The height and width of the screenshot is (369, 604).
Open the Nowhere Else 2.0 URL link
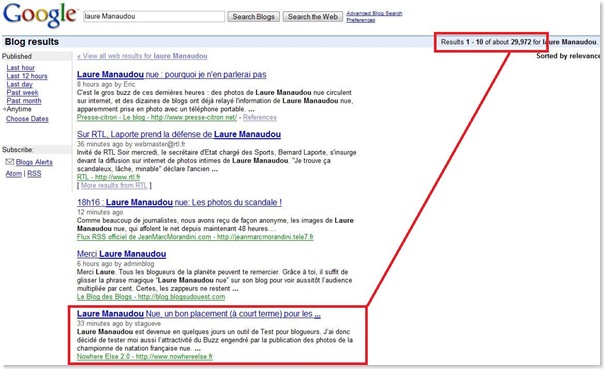click(x=145, y=356)
